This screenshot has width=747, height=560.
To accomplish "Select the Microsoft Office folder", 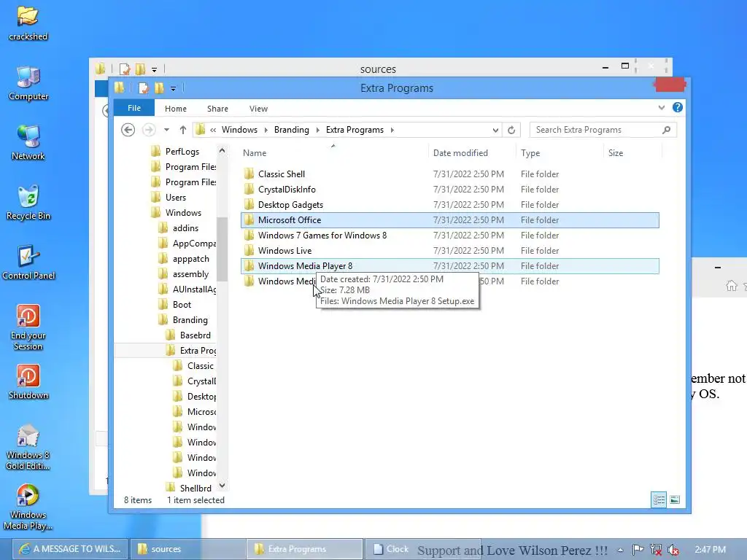I will pos(449,220).
